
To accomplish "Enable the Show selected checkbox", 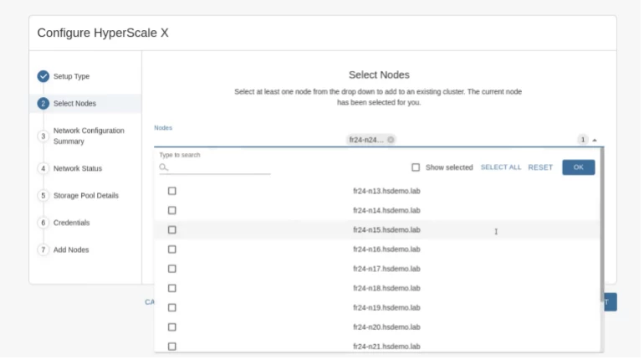I will coord(416,167).
